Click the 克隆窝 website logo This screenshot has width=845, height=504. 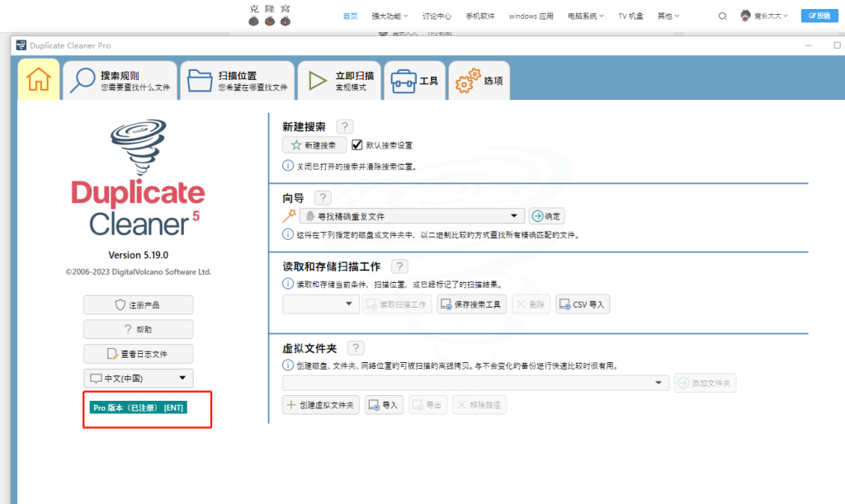pyautogui.click(x=270, y=15)
